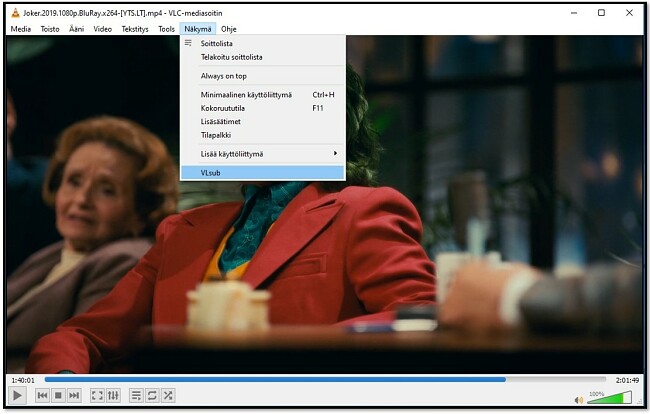This screenshot has width=650, height=414.
Task: Click the Play button
Action: 17,395
